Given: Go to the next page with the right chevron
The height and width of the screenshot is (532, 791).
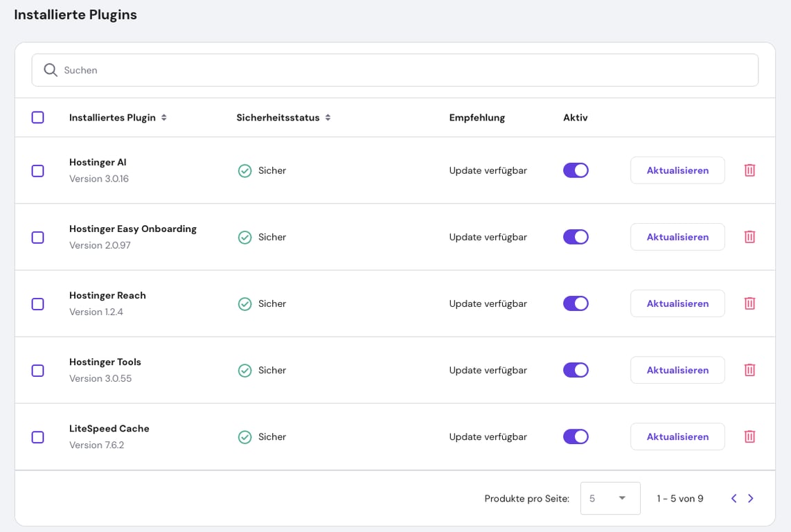Looking at the screenshot, I should click(751, 498).
